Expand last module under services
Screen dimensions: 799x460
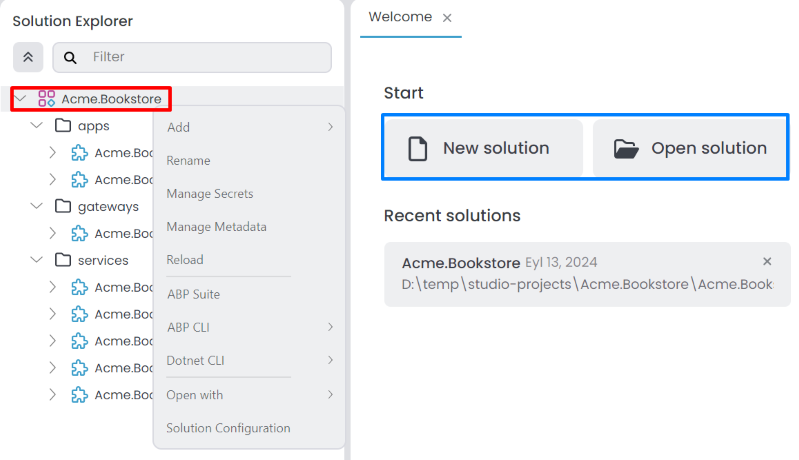tap(52, 395)
